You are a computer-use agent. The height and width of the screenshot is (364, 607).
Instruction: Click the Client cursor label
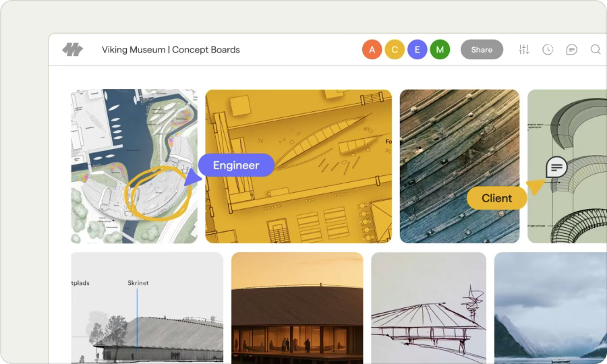(x=496, y=198)
